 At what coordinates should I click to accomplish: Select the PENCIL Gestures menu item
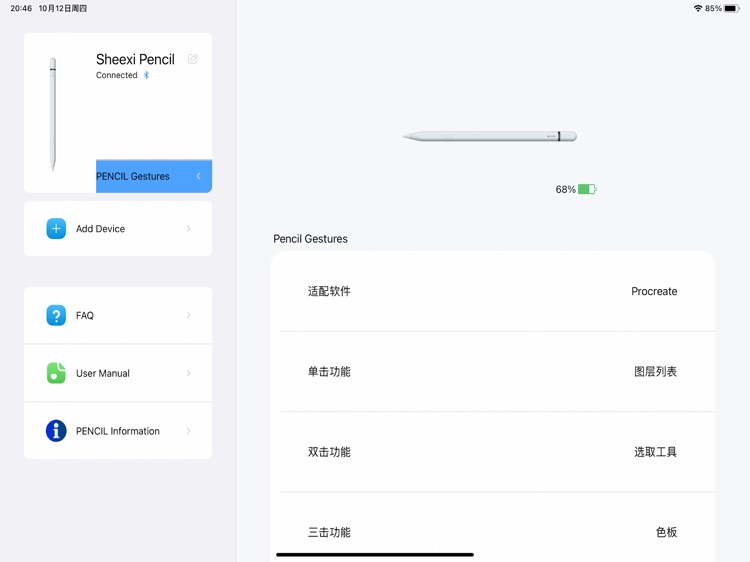tap(154, 176)
